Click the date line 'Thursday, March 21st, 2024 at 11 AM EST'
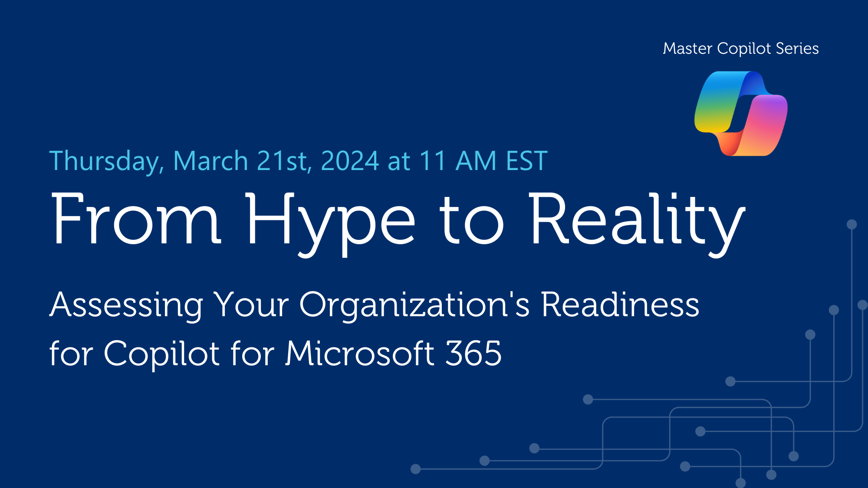 pyautogui.click(x=298, y=161)
